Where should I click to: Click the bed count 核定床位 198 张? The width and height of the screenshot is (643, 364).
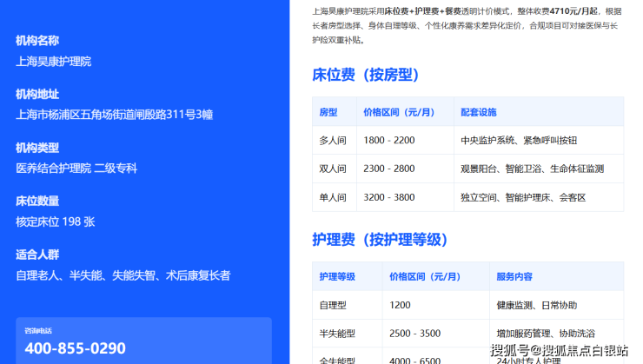point(56,222)
